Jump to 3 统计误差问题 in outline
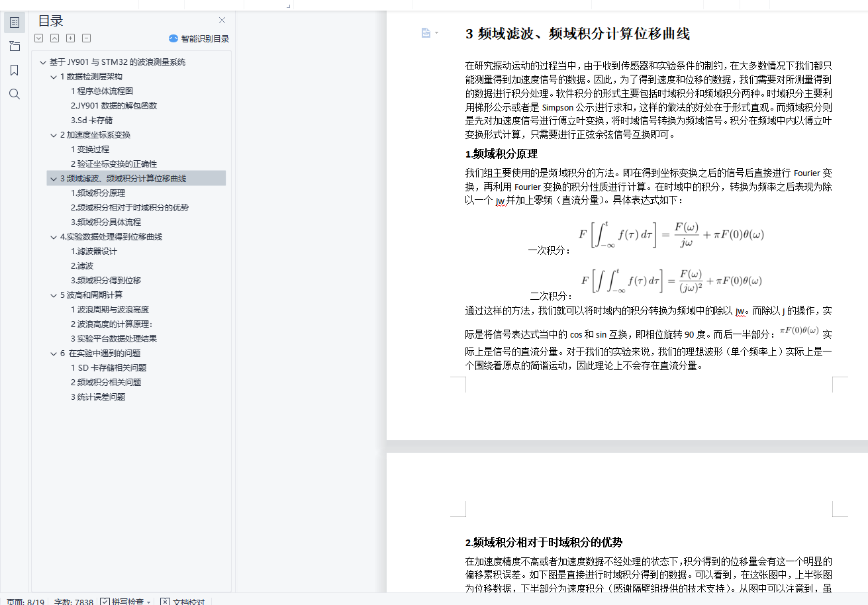The width and height of the screenshot is (868, 605). tap(98, 397)
